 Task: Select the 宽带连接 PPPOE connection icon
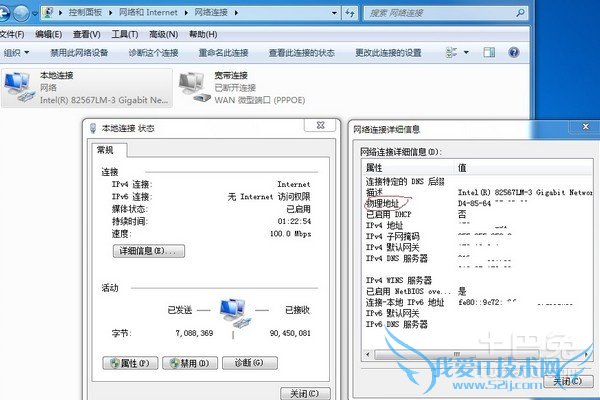pos(195,88)
